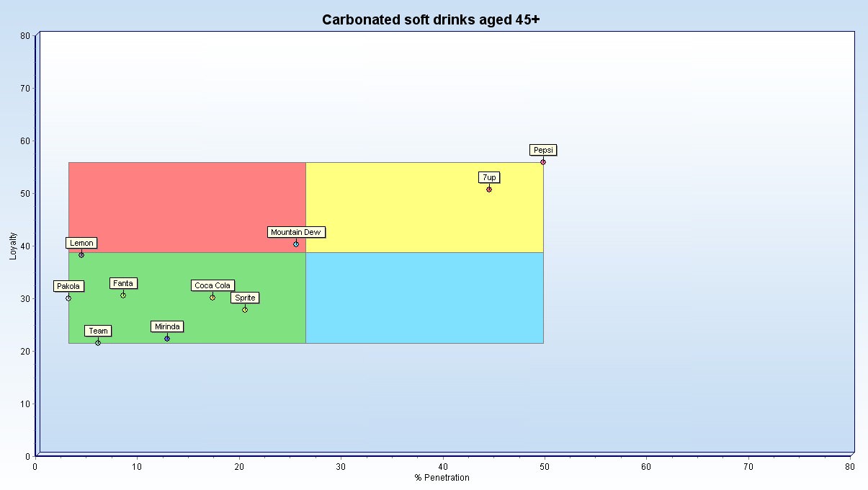Click the 50 tick on % Penetration axis
Viewport: 868px width, 490px height.
click(545, 467)
